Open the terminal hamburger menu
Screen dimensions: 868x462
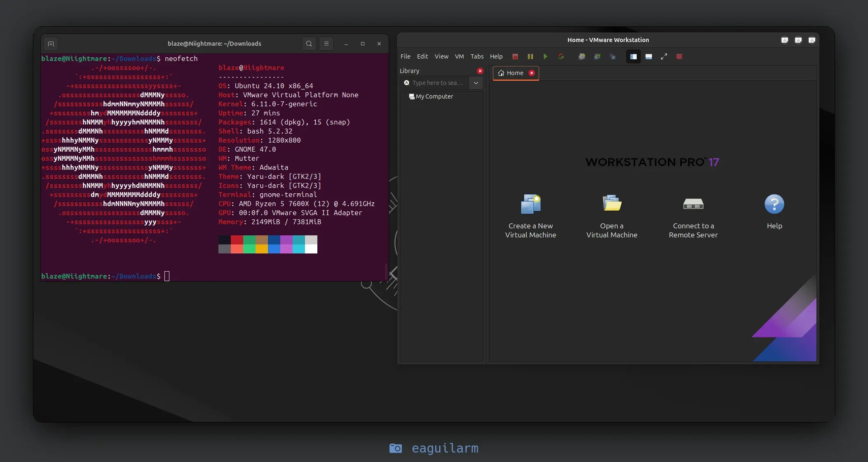point(326,44)
